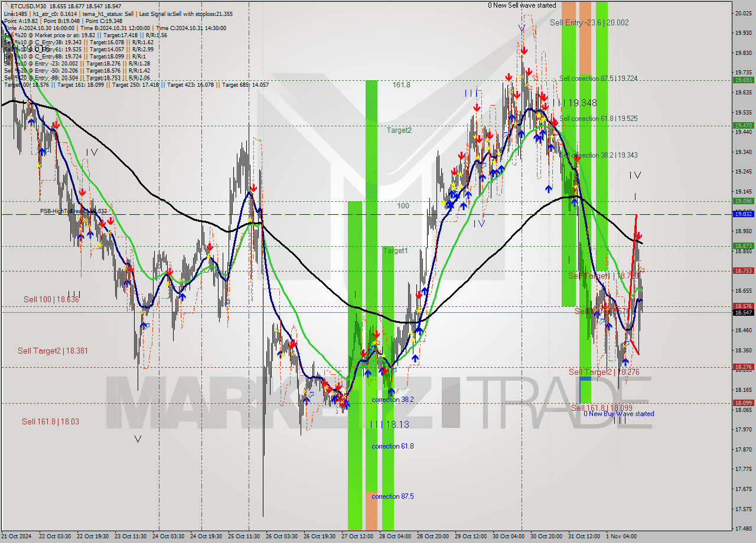This screenshot has width=756, height=543.
Task: Click the '30 Oct 04:00' time axis label
Action: click(509, 537)
